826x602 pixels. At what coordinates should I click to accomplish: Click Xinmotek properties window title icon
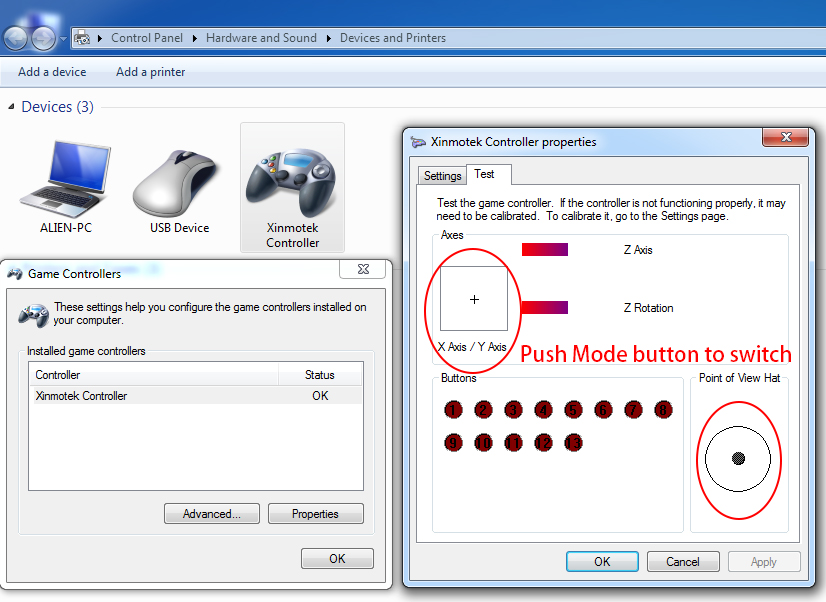418,142
